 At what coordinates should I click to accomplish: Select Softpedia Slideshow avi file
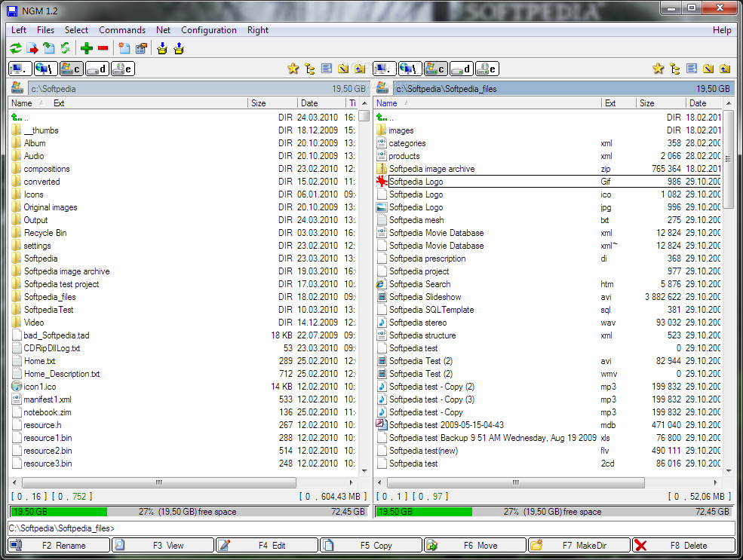click(425, 297)
